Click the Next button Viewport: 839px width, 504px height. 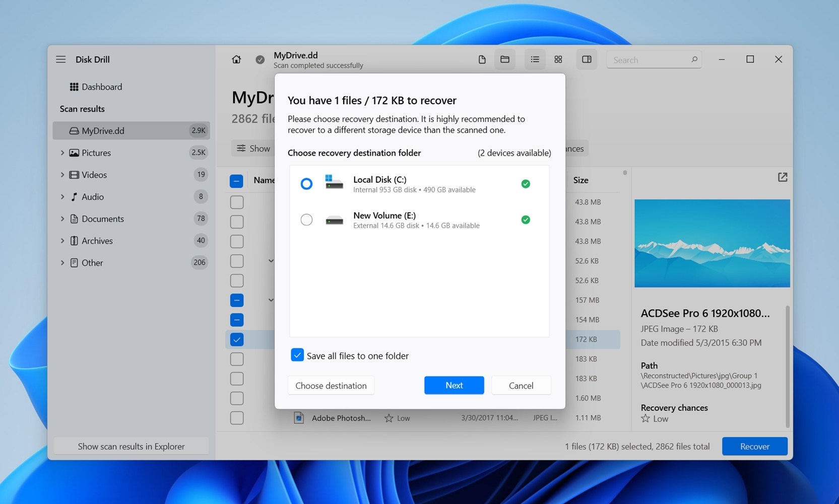pos(454,385)
